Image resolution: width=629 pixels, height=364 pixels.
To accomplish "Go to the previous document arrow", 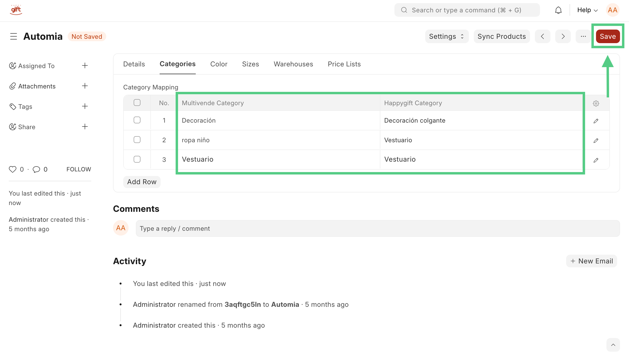I will click(x=542, y=36).
